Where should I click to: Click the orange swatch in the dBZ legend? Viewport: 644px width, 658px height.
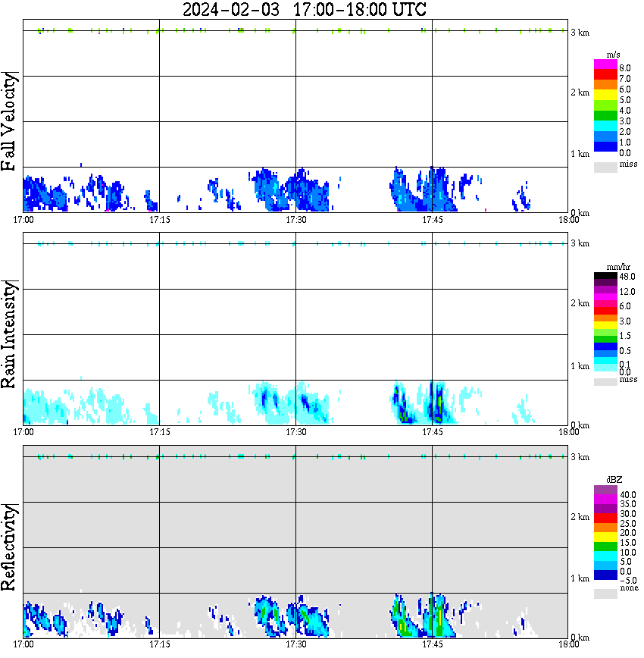pyautogui.click(x=605, y=528)
